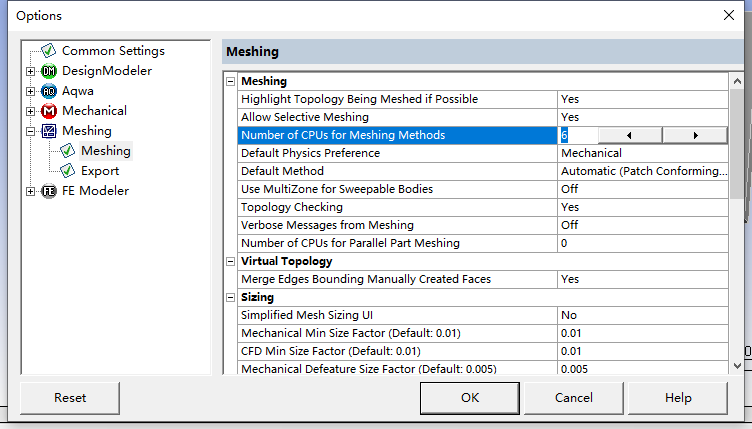The image size is (752, 429).
Task: Click the DesignModeler DM icon
Action: click(48, 71)
